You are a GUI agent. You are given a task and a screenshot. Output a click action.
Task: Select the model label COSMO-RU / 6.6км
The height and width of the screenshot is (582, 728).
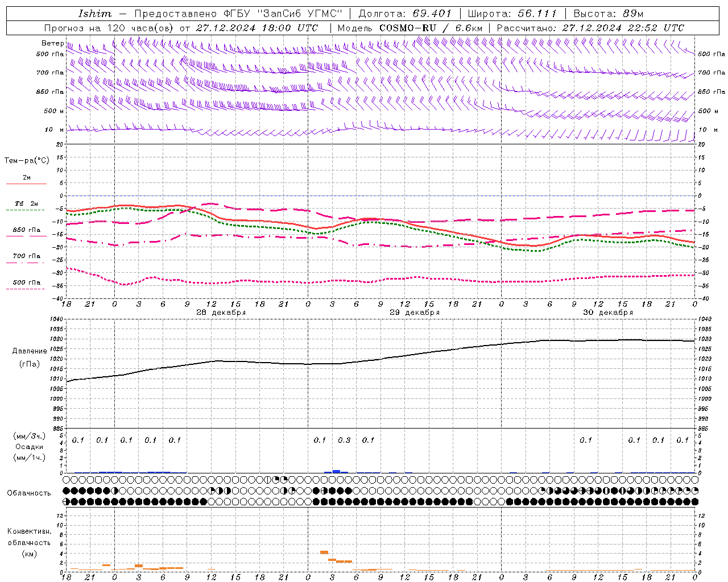431,28
